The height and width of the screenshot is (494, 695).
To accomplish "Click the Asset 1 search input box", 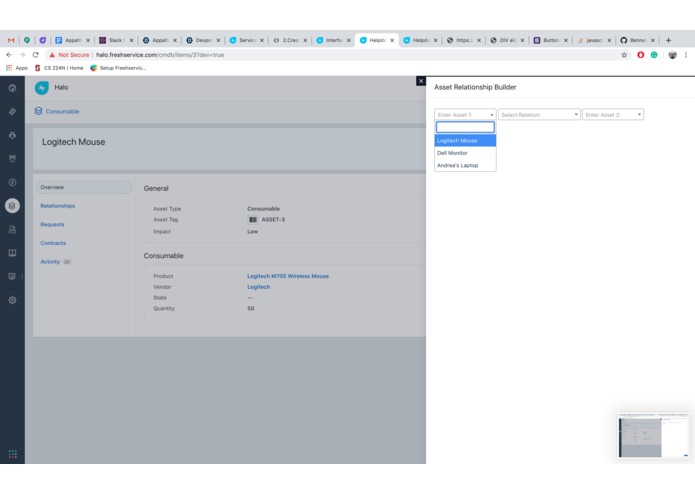I will click(x=465, y=127).
